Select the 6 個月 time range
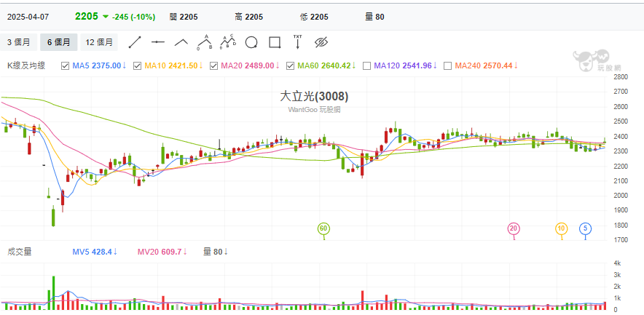The height and width of the screenshot is (315, 644). tap(58, 42)
